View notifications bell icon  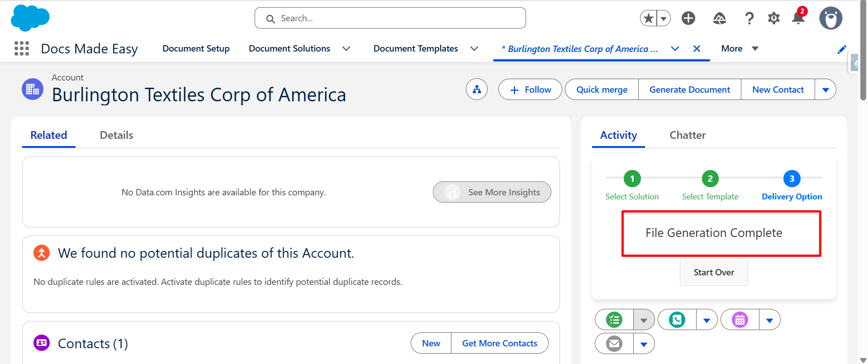point(798,17)
